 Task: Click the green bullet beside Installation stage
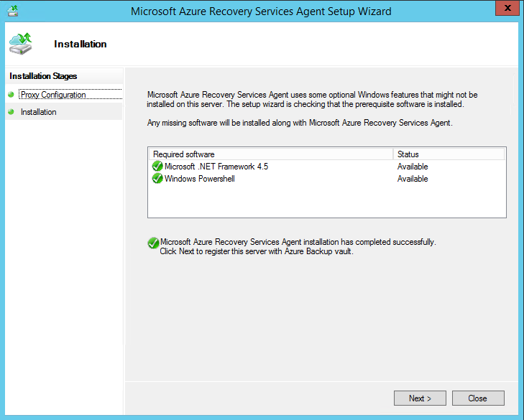11,112
